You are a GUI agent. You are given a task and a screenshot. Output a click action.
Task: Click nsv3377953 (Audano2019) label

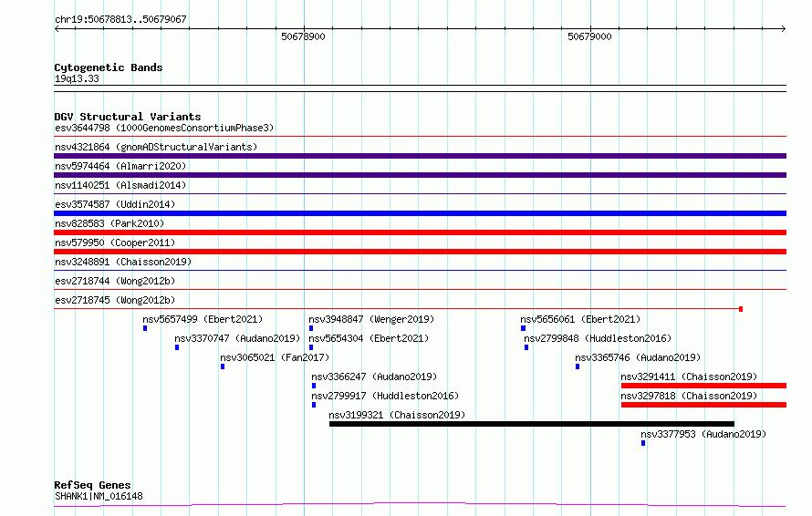click(703, 434)
